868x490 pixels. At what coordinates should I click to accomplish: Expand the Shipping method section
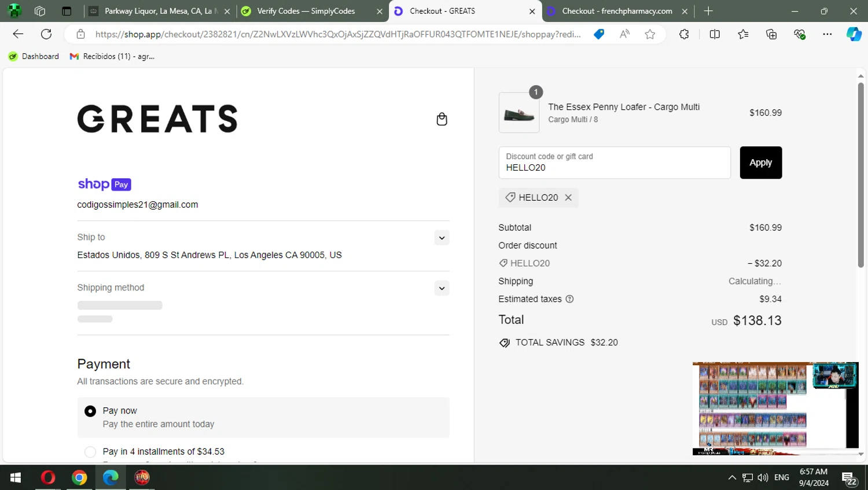point(442,288)
